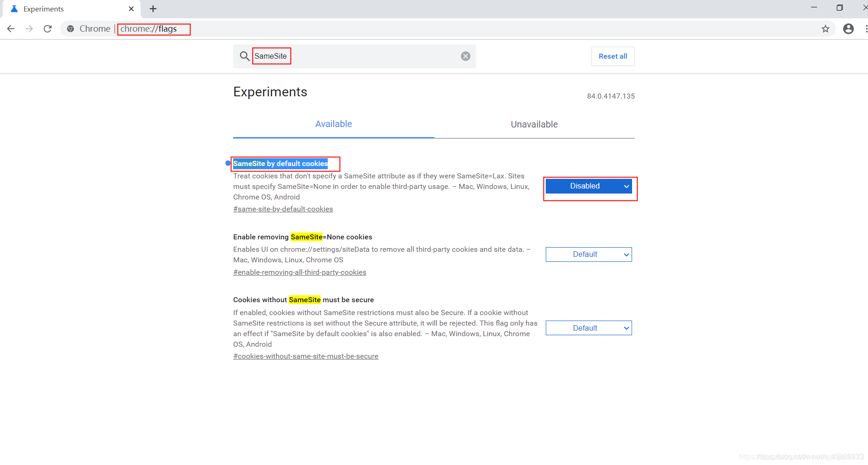This screenshot has width=868, height=465.
Task: Restore down the Chrome window
Action: [x=840, y=8]
